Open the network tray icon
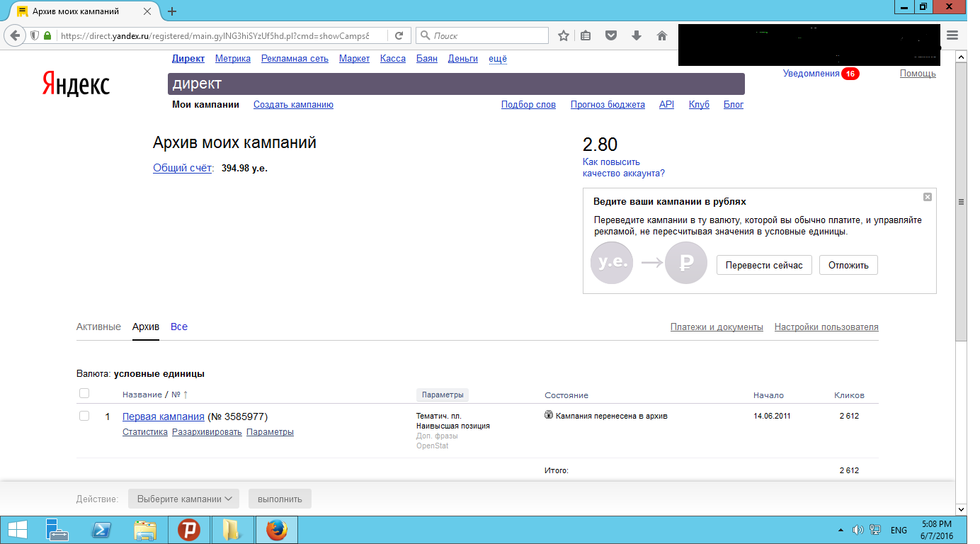This screenshot has height=544, width=980. (x=876, y=530)
